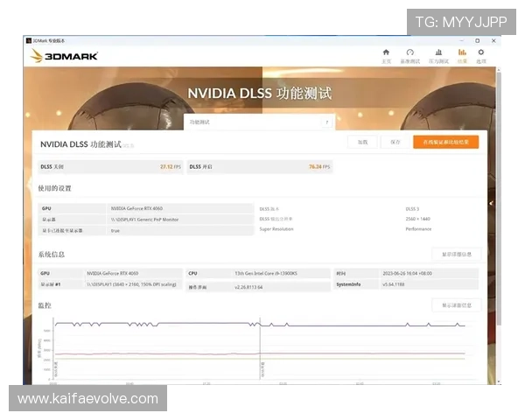This screenshot has width=525, height=420.
Task: Click the 3DMark logo in header
Action: tap(64, 56)
